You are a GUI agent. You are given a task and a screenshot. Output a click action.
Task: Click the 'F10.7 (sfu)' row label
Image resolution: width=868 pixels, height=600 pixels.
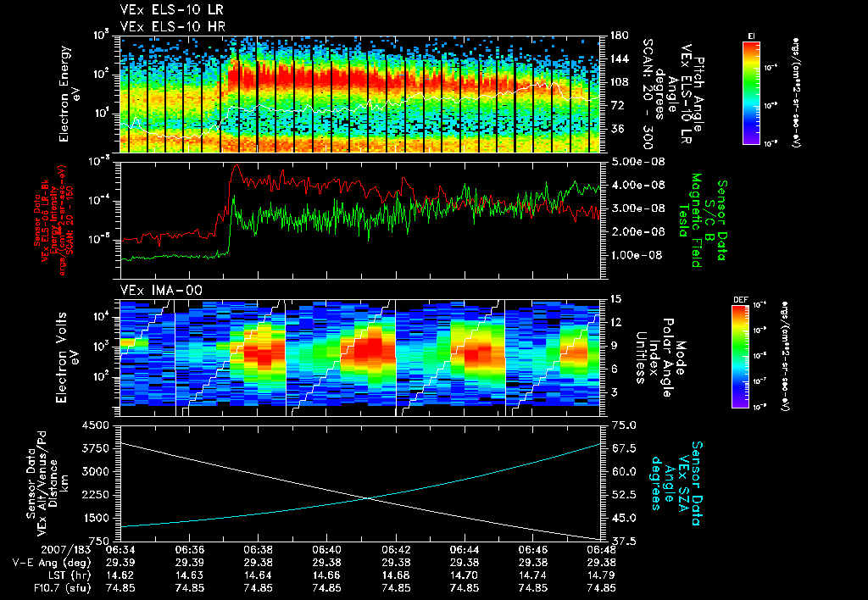pos(62,588)
